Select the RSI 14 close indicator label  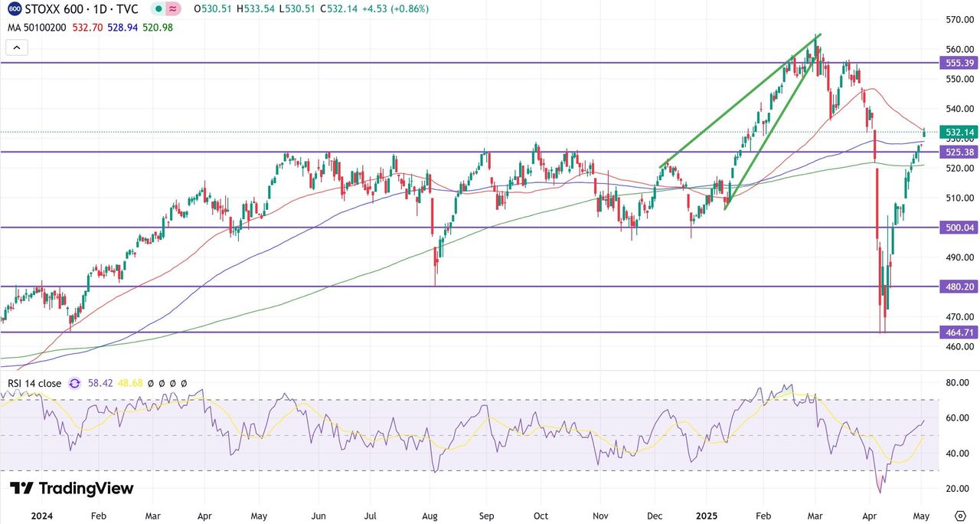pos(34,383)
